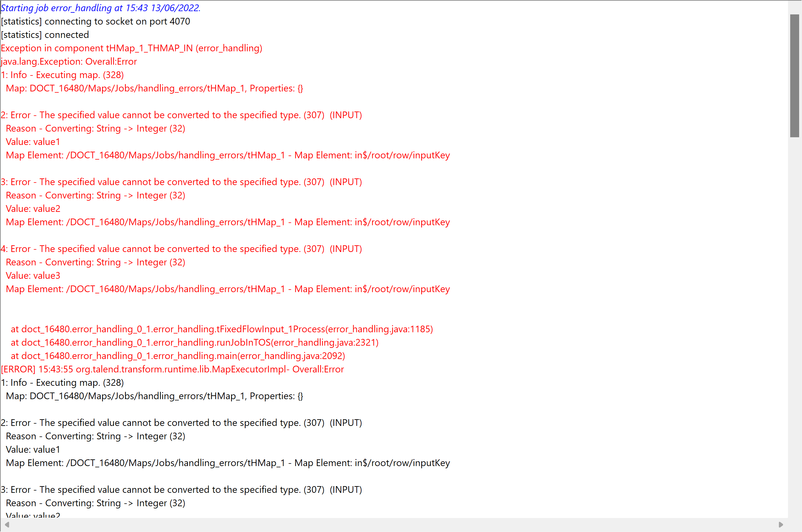Click the middle of the horizontal scrollbar track
Viewport: 802px width, 532px height.
[394, 525]
